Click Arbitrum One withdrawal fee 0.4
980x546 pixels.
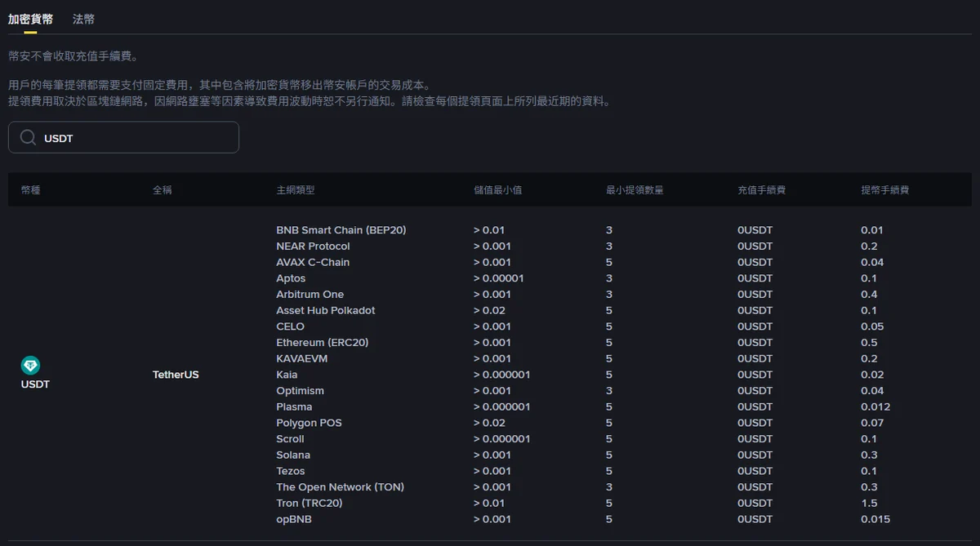click(x=869, y=295)
